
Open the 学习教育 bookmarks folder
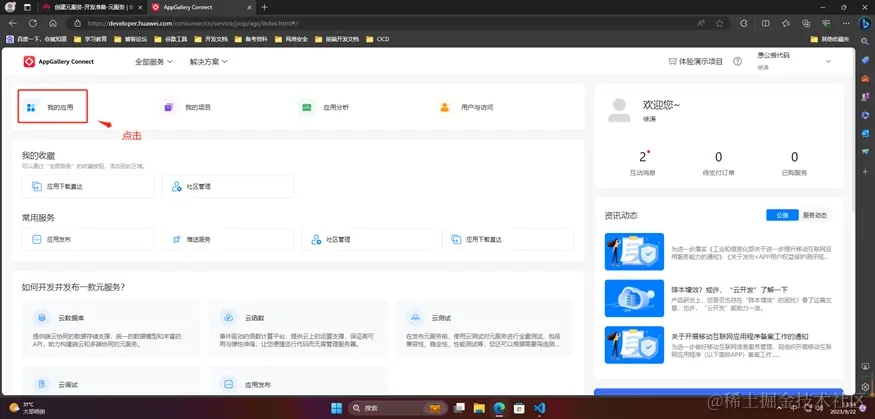pyautogui.click(x=91, y=39)
